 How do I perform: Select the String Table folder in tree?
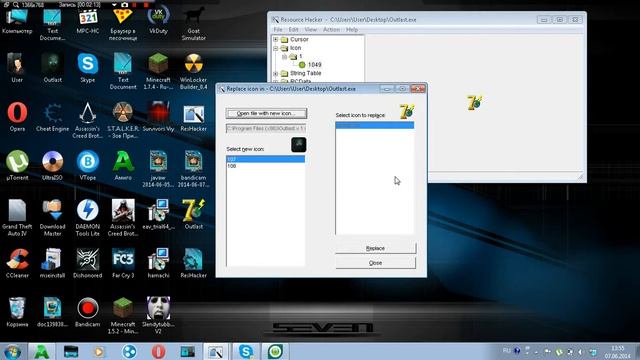click(x=301, y=73)
